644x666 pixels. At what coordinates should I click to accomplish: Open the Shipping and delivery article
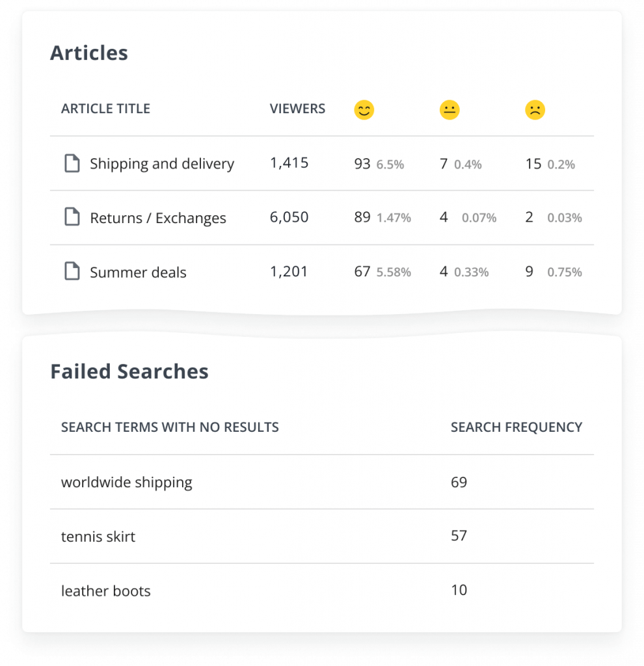click(x=162, y=164)
